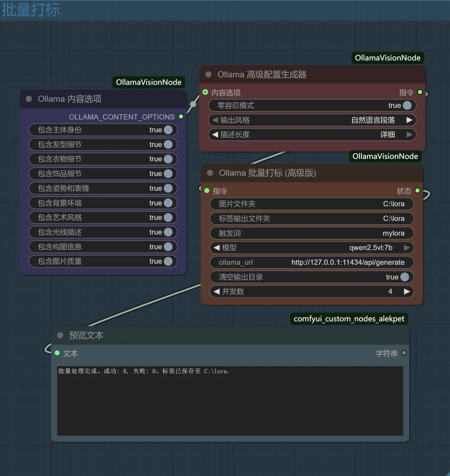Screen dimensions: 450x476
Task: Collapse the Ollama 批量打标 (高级版) node dot
Action: [210, 173]
